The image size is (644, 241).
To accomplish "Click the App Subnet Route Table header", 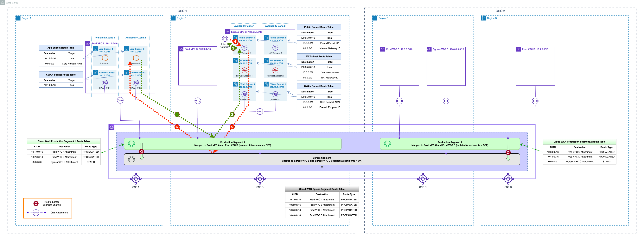I will click(61, 48).
